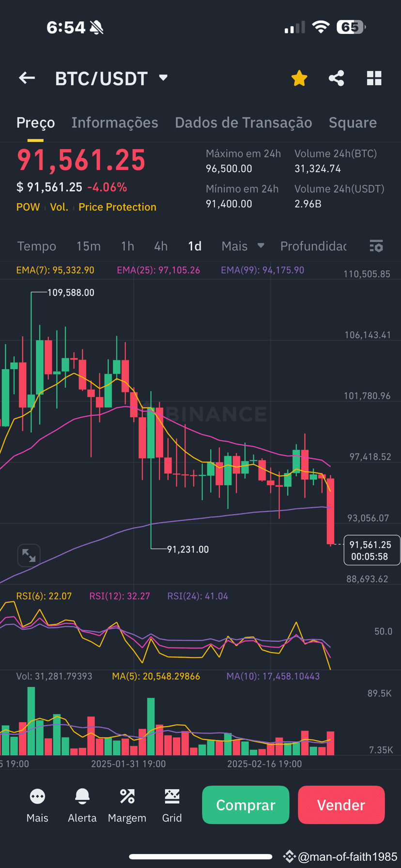This screenshot has width=401, height=868.
Task: Open the Profundidade depth view
Action: pyautogui.click(x=313, y=246)
